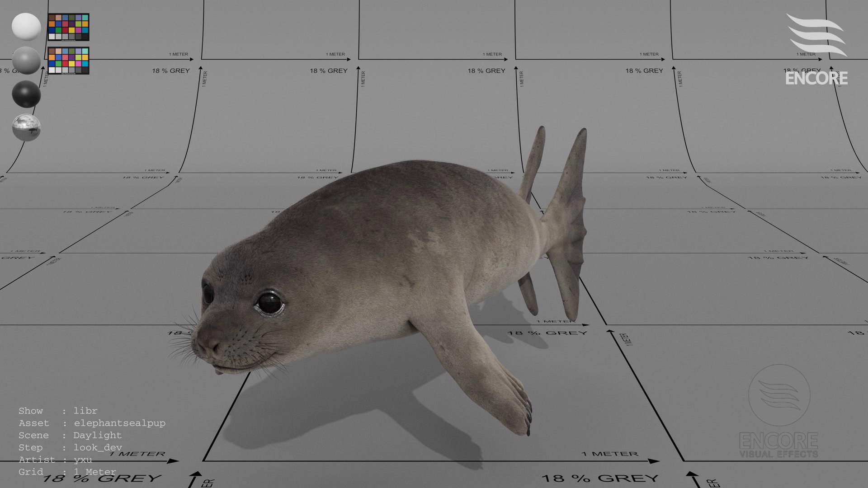The height and width of the screenshot is (488, 868).
Task: Click the 'elephantsealpup' asset name text
Action: tap(119, 423)
